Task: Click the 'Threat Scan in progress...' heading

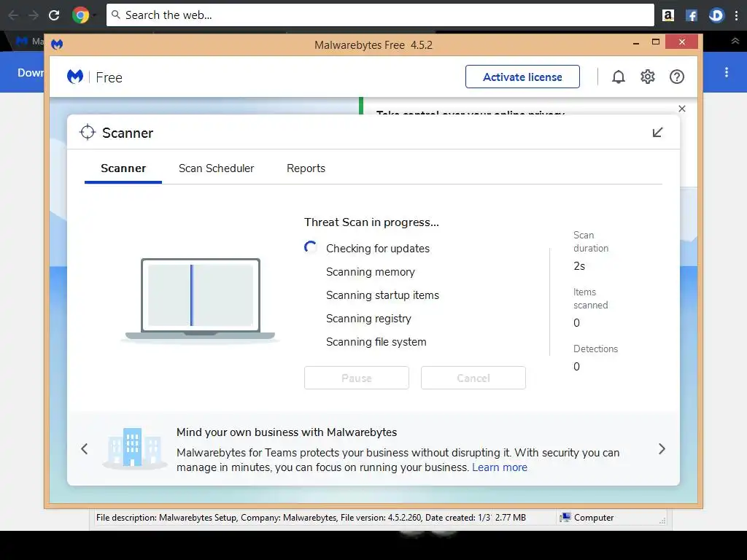Action: (371, 222)
